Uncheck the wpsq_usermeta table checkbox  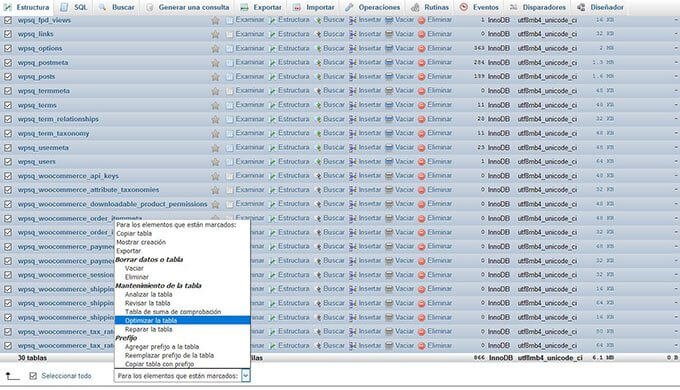pyautogui.click(x=8, y=147)
